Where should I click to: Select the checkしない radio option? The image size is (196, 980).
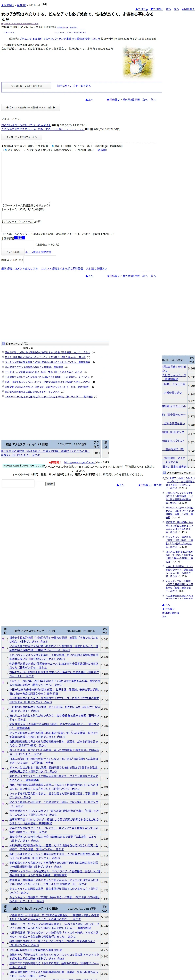[x=76, y=150]
